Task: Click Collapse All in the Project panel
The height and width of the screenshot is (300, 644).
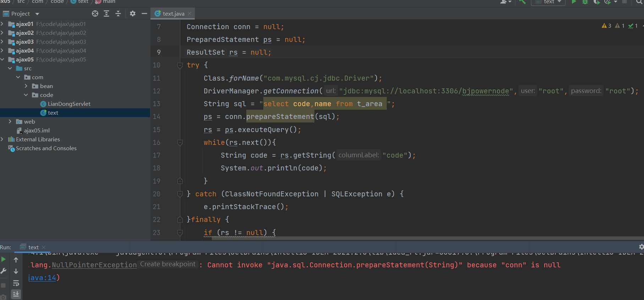Action: pyautogui.click(x=118, y=13)
